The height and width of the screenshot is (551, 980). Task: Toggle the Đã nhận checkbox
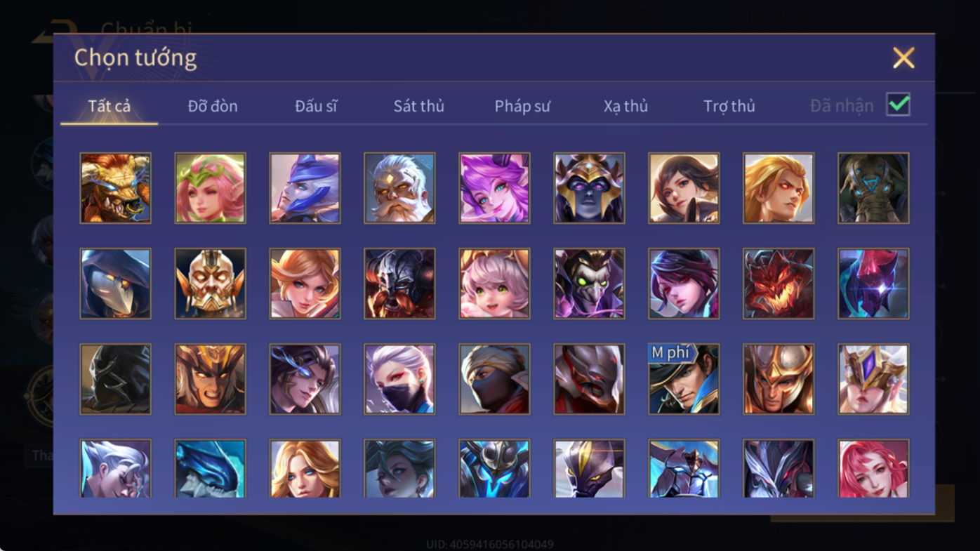(x=898, y=105)
